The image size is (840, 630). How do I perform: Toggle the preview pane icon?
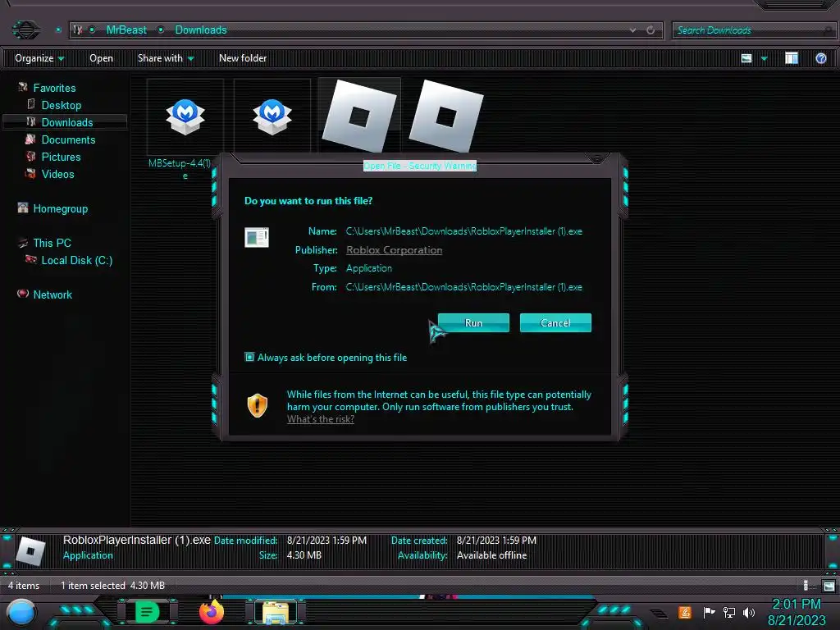coord(792,58)
